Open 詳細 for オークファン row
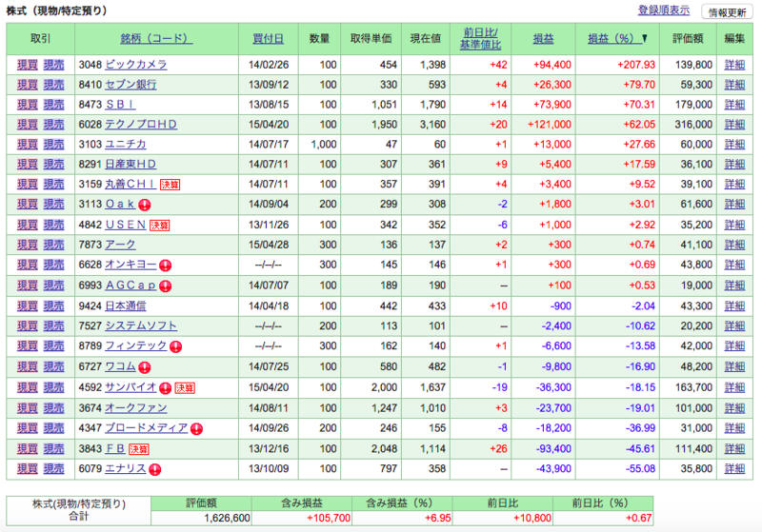762x532 pixels. [734, 408]
